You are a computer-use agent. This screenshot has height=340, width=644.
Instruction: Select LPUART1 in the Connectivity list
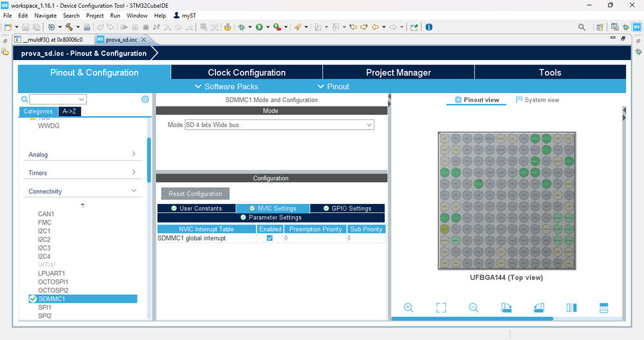(52, 273)
